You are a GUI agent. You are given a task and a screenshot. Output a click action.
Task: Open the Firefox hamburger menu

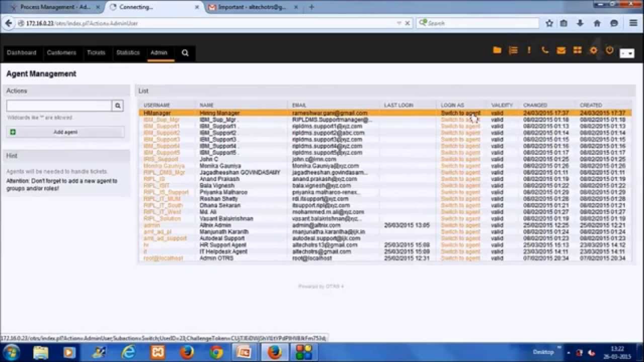[633, 23]
